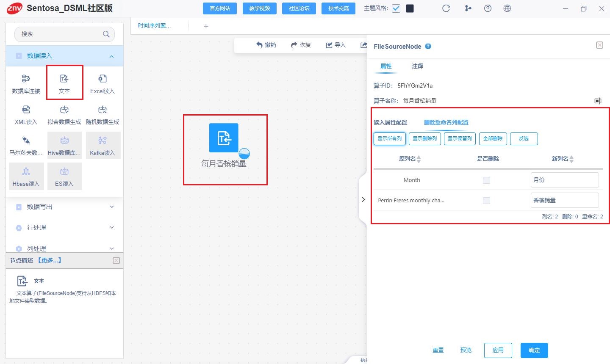Click the 显示删除列 button
Viewport: 610px width, 364px height.
[425, 139]
